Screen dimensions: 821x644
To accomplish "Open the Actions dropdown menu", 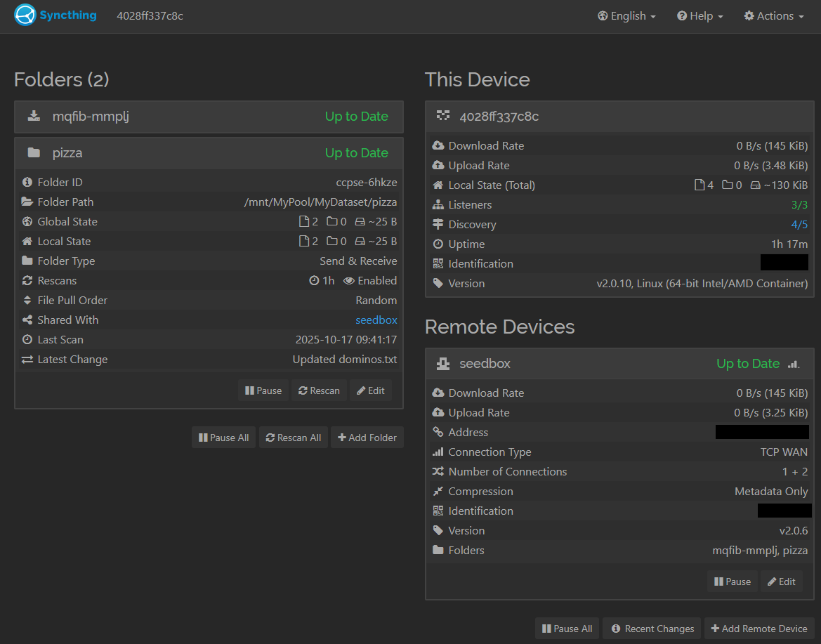I will coord(774,16).
